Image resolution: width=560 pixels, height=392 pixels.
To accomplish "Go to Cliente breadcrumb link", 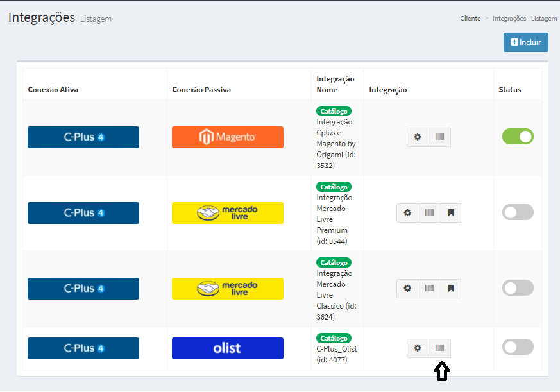I will [x=470, y=18].
